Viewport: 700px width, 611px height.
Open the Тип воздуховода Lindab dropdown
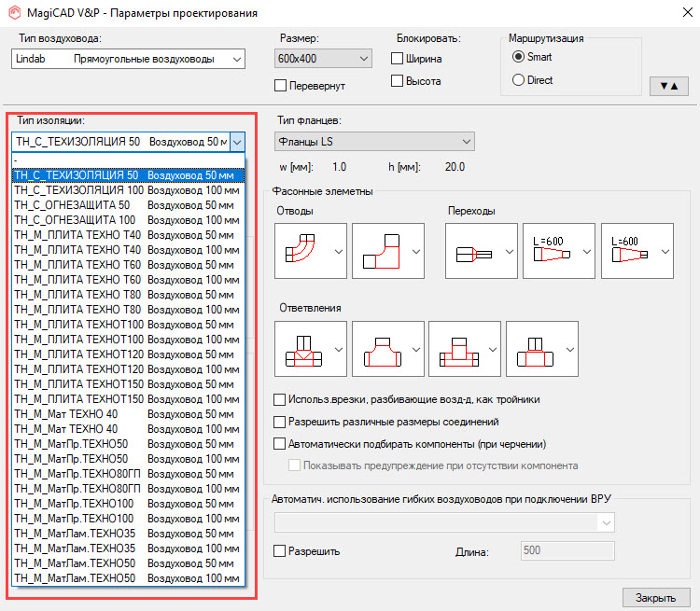pos(129,59)
